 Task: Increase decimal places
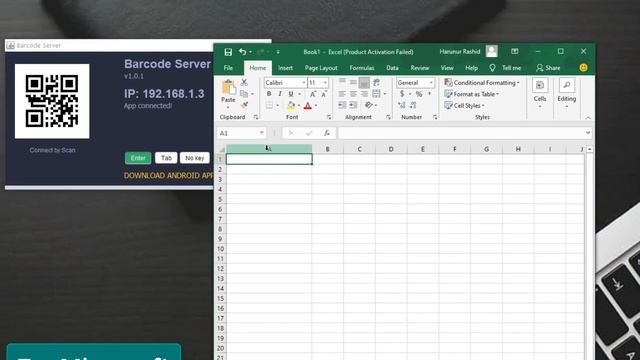point(402,105)
